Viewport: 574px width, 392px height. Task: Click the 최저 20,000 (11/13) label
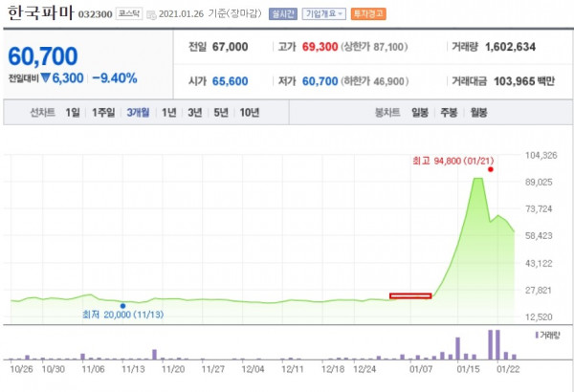[x=123, y=315]
